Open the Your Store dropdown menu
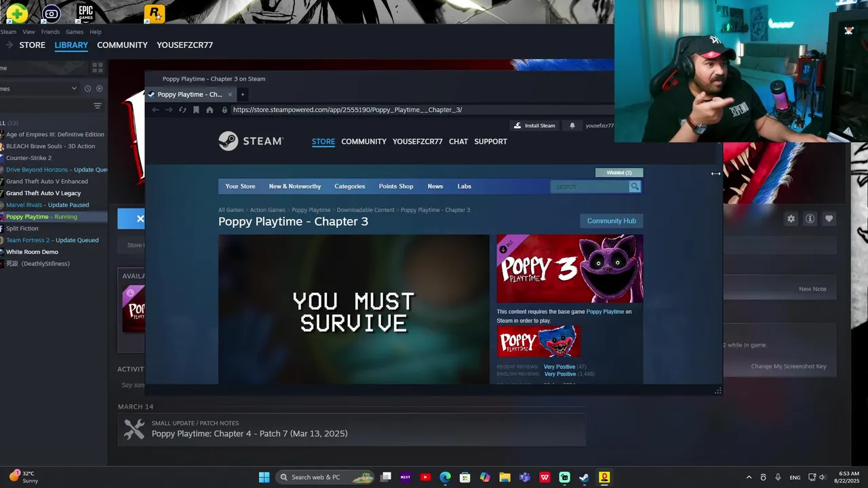 (240, 186)
